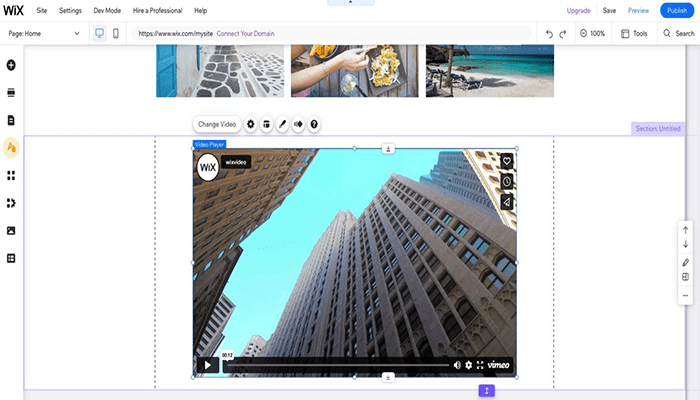Open Content Manager table icon

click(11, 258)
